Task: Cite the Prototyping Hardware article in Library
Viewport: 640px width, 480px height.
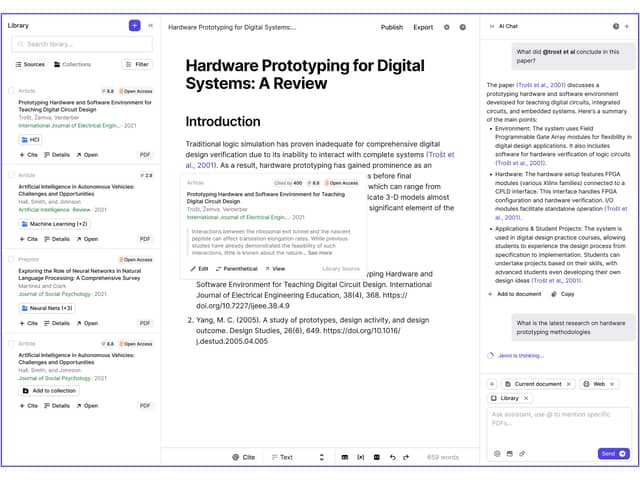Action: click(29, 155)
